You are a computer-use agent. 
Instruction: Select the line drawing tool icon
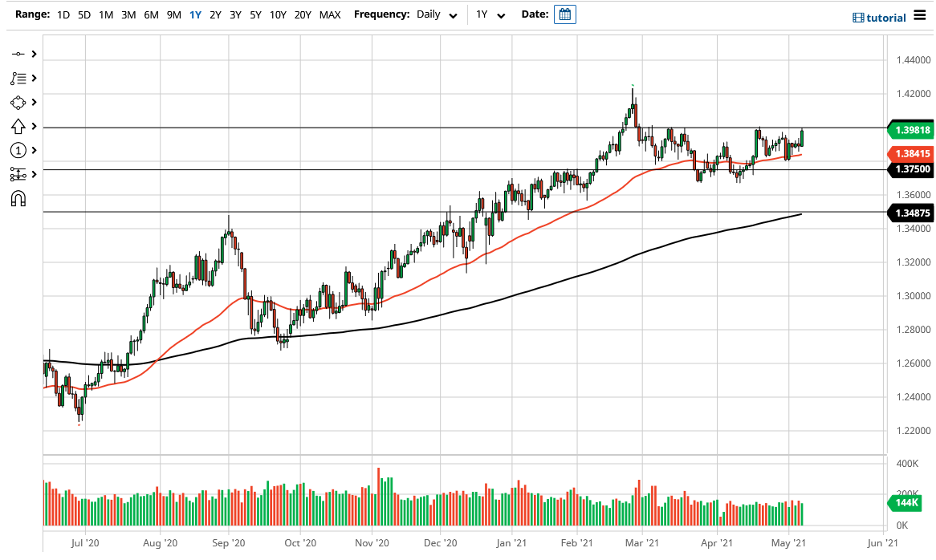18,55
